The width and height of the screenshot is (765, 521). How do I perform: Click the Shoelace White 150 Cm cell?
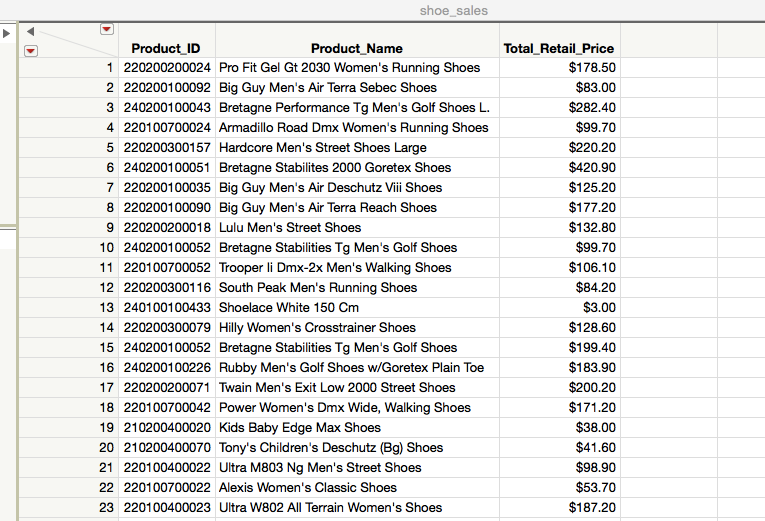(289, 308)
